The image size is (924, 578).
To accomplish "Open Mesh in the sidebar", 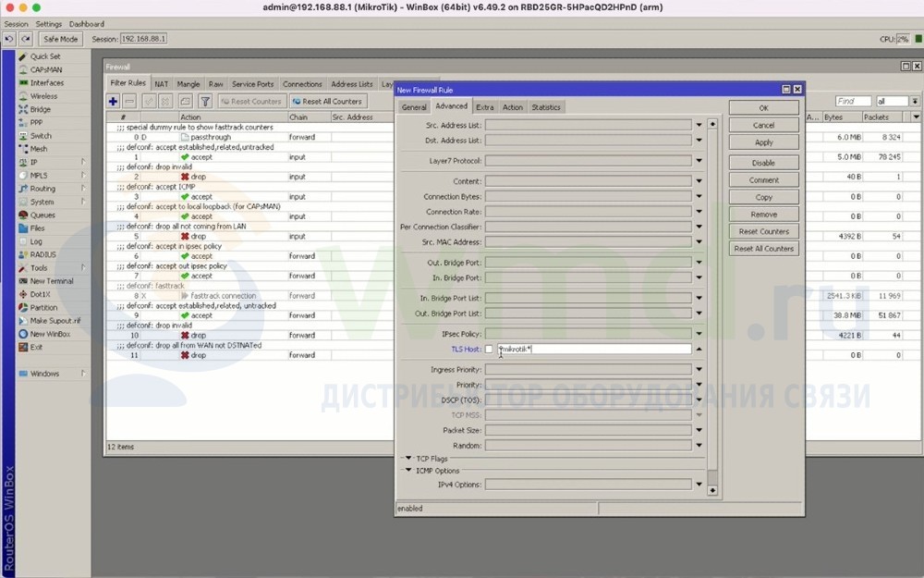I will click(x=39, y=149).
